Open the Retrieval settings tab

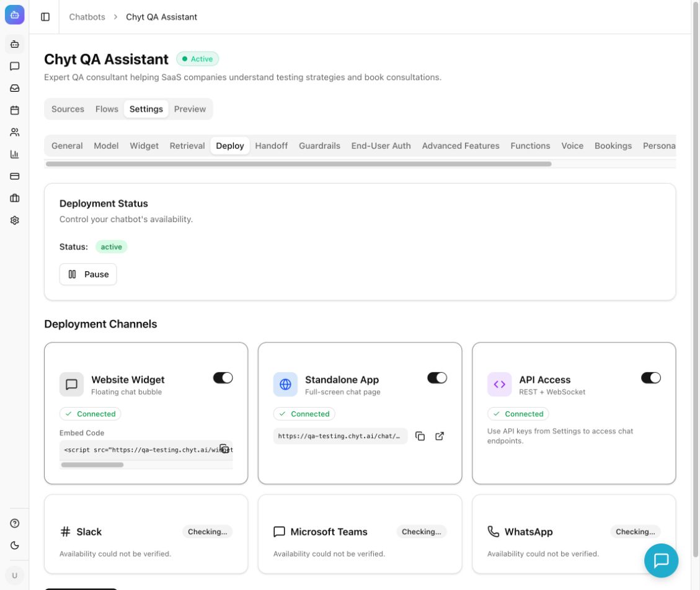pos(187,146)
